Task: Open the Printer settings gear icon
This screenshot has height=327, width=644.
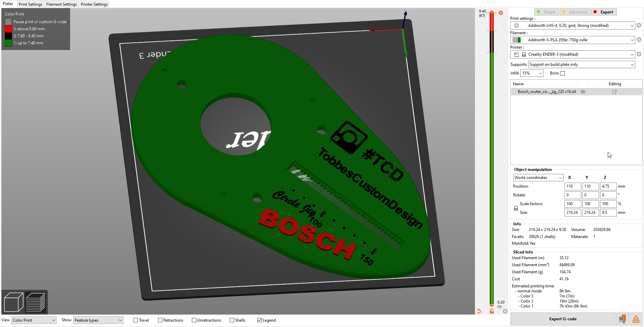Action: coord(639,54)
